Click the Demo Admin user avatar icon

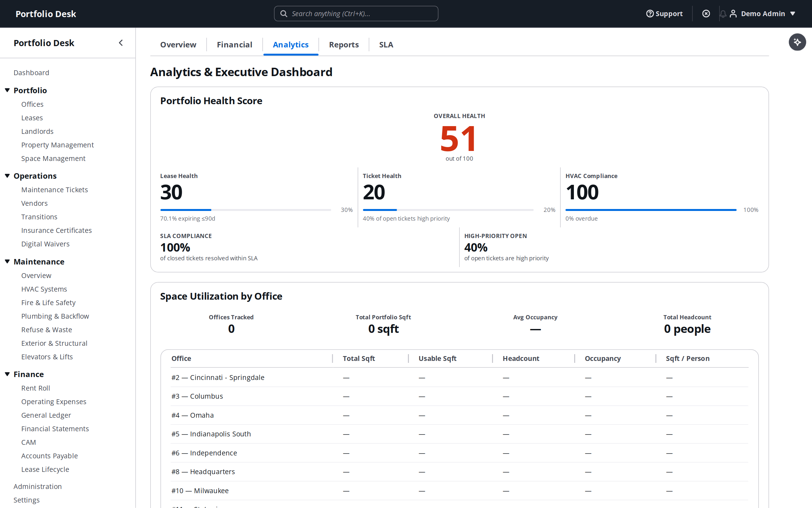click(x=733, y=14)
